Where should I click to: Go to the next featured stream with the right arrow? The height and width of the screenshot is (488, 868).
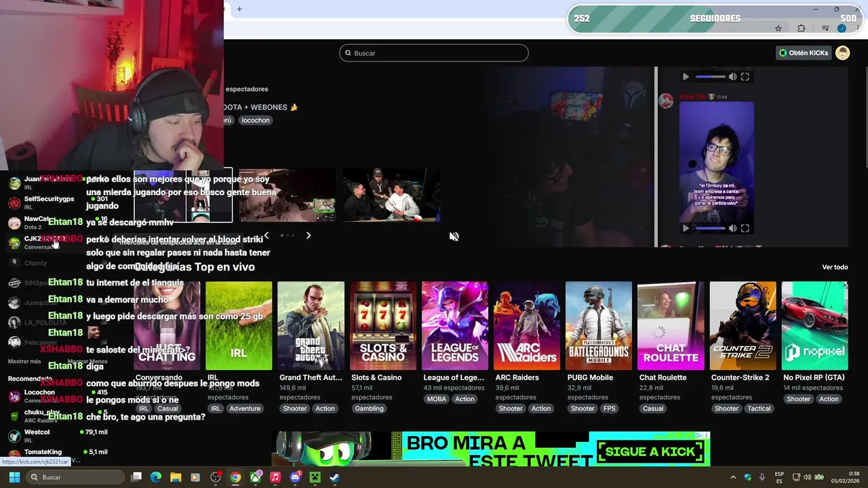click(309, 236)
